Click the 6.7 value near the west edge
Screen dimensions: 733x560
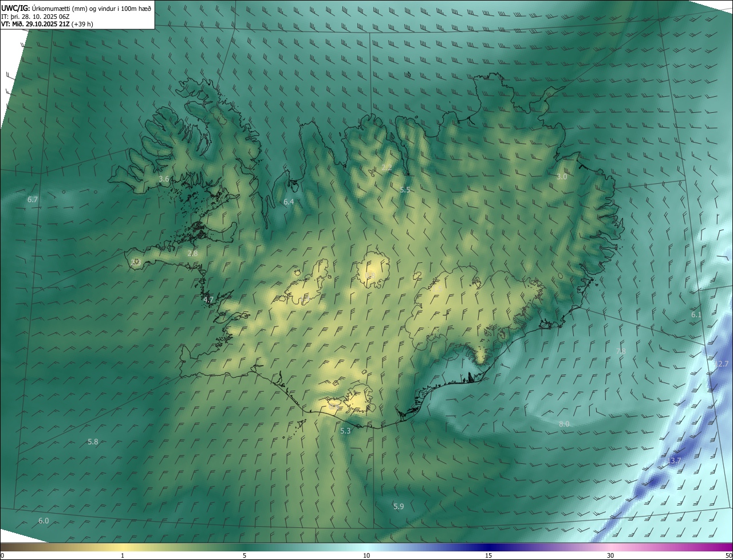click(33, 200)
